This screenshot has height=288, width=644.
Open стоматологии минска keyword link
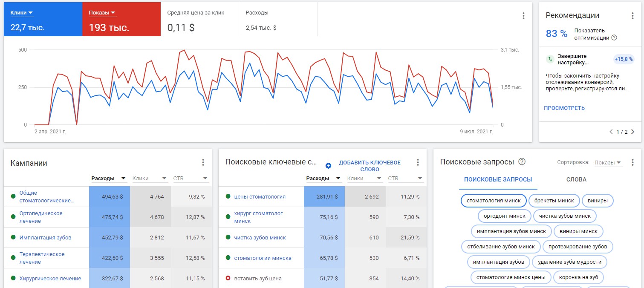pyautogui.click(x=263, y=258)
